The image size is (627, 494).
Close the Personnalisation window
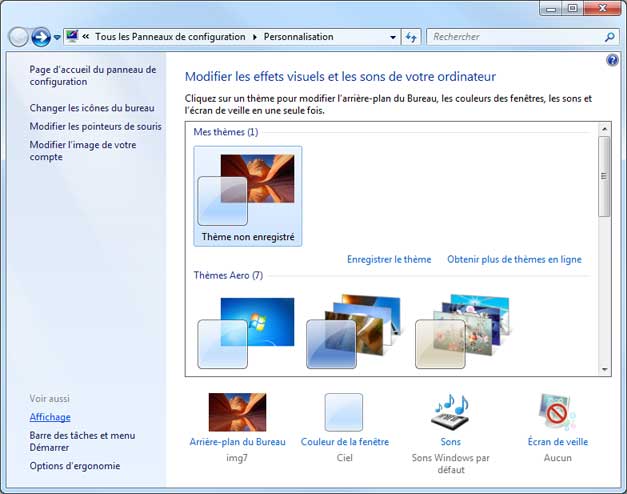(x=602, y=8)
